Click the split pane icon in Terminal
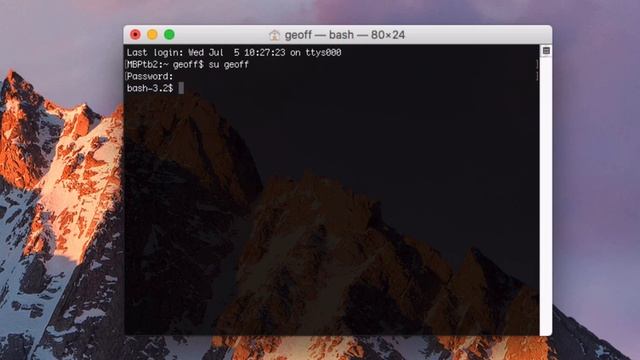Image resolution: width=640 pixels, height=360 pixels. pos(546,51)
